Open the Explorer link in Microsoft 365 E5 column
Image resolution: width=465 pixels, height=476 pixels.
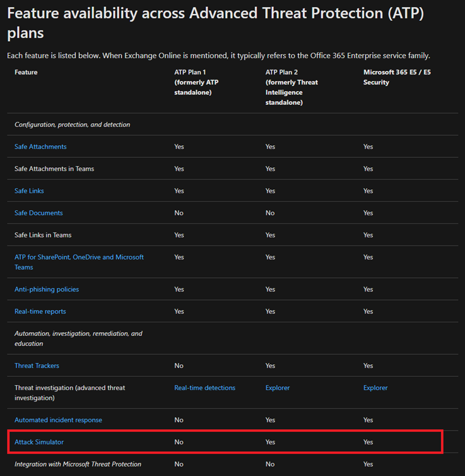pos(375,388)
